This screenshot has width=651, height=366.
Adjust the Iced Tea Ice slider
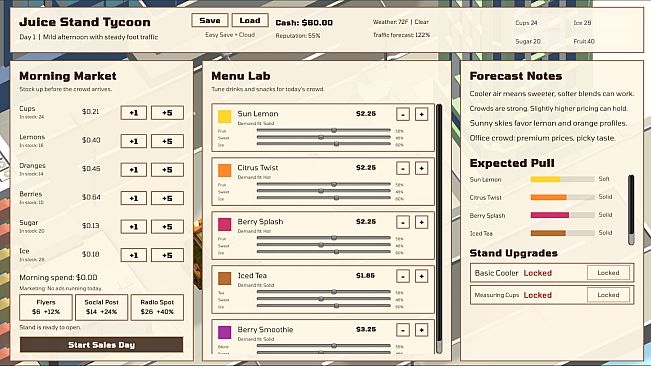[324, 306]
